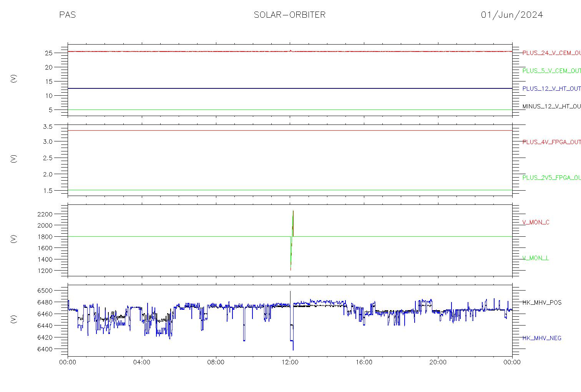Select the PLUS_2V5_FPGA_OUT legend label
Viewport: 581px width, 392px height.
pos(551,178)
